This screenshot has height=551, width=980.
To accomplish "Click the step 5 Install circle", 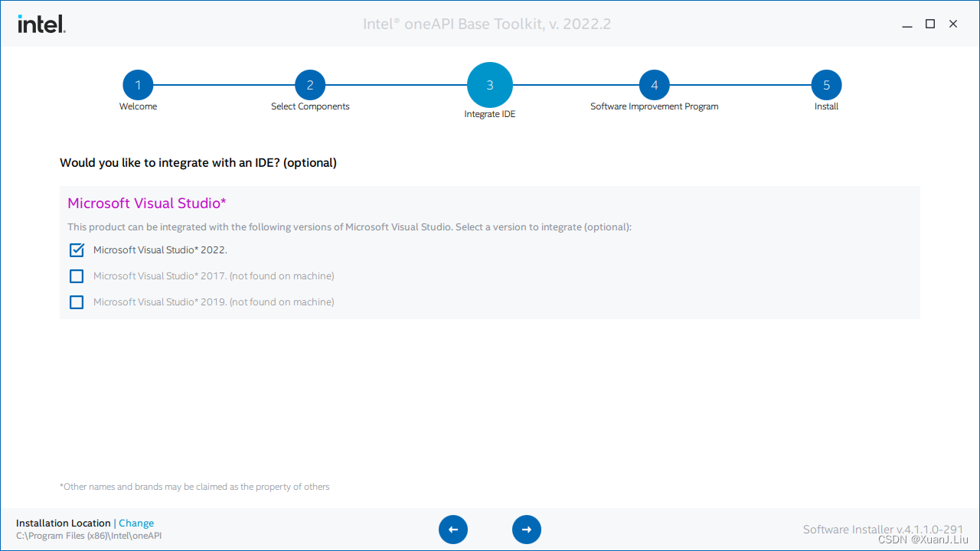I will point(826,85).
